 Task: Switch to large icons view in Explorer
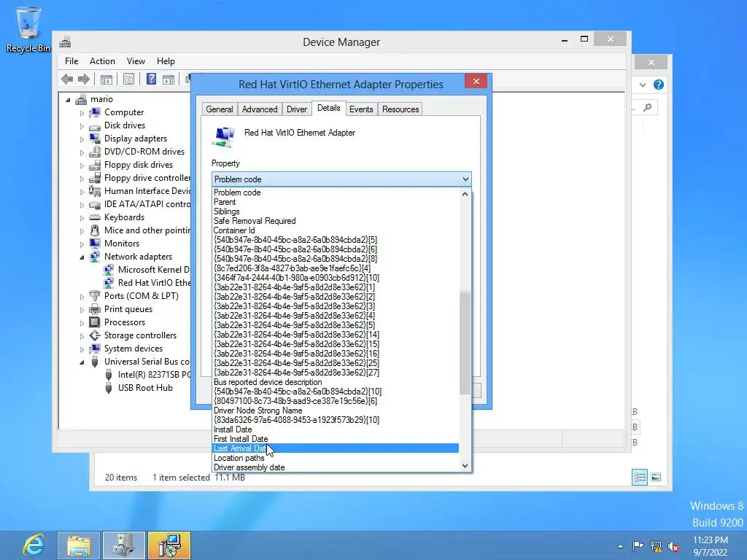pos(656,477)
